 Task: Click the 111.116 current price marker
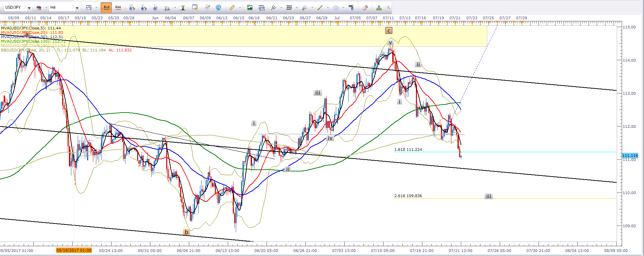pyautogui.click(x=630, y=156)
